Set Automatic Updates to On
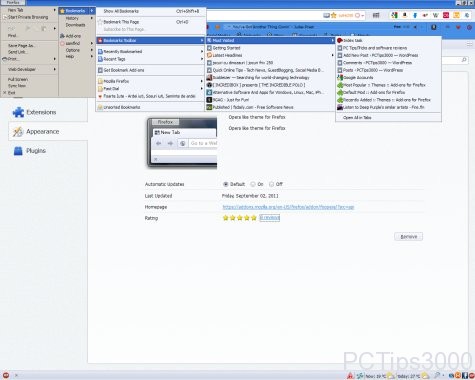Screen dimensions: 475x380 253,184
